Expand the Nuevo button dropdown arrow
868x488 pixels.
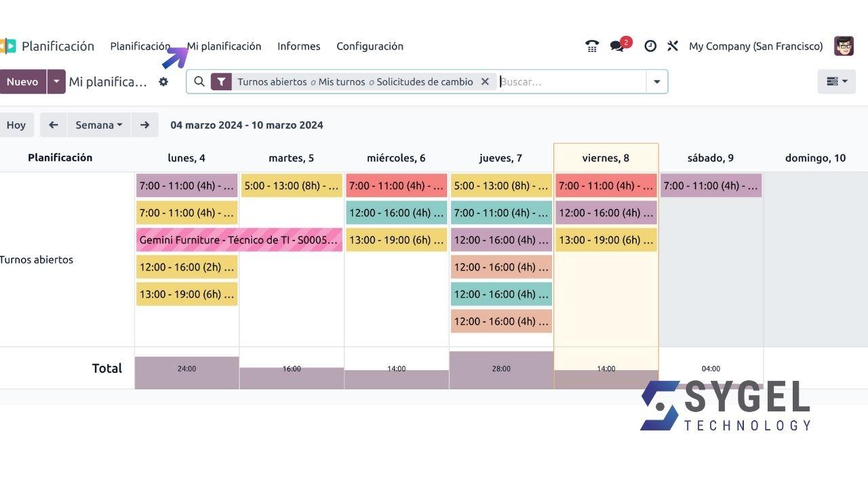(56, 81)
